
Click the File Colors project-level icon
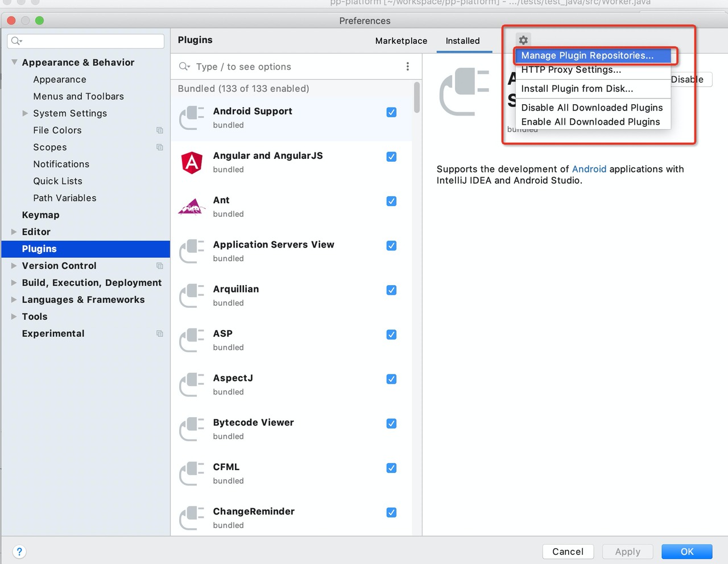click(160, 130)
